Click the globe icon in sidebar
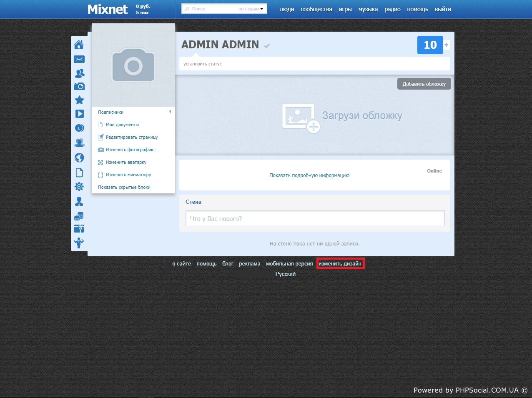The width and height of the screenshot is (532, 398). click(79, 158)
